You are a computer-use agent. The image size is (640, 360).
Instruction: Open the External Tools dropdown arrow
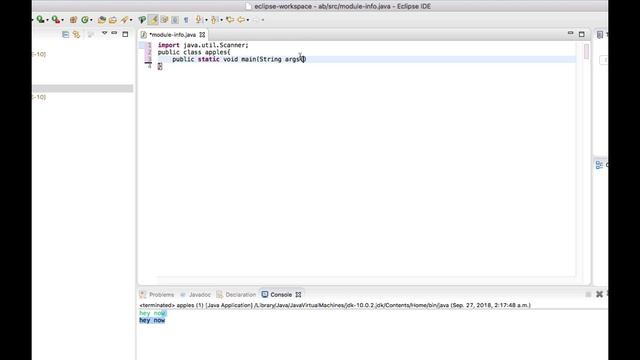tap(62, 20)
